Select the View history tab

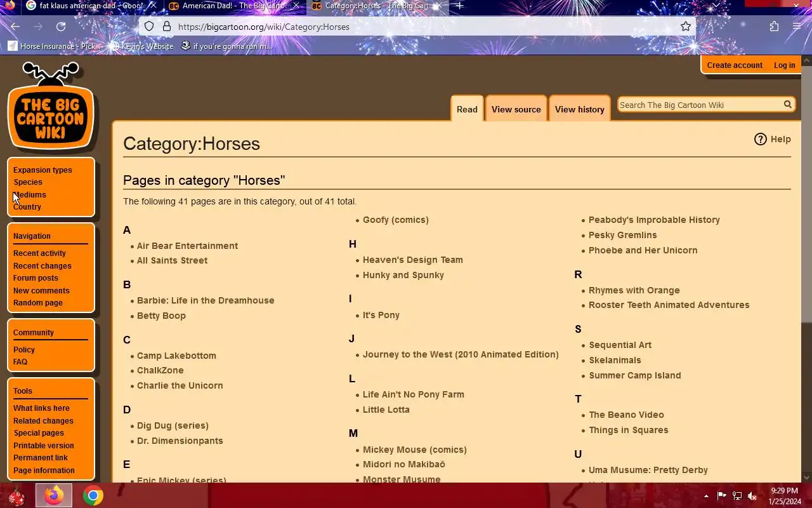(x=579, y=109)
